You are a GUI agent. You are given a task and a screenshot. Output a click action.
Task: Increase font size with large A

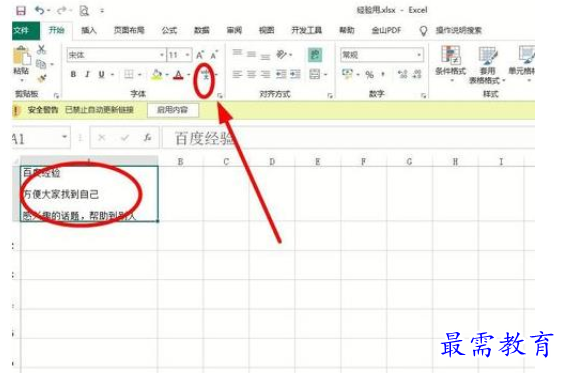(x=200, y=55)
